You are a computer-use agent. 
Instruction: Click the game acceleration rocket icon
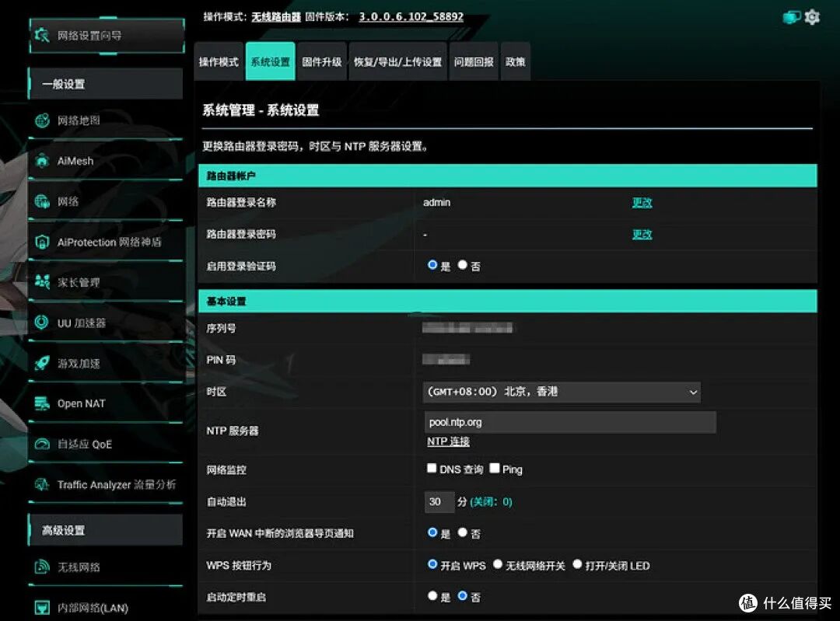pyautogui.click(x=42, y=363)
